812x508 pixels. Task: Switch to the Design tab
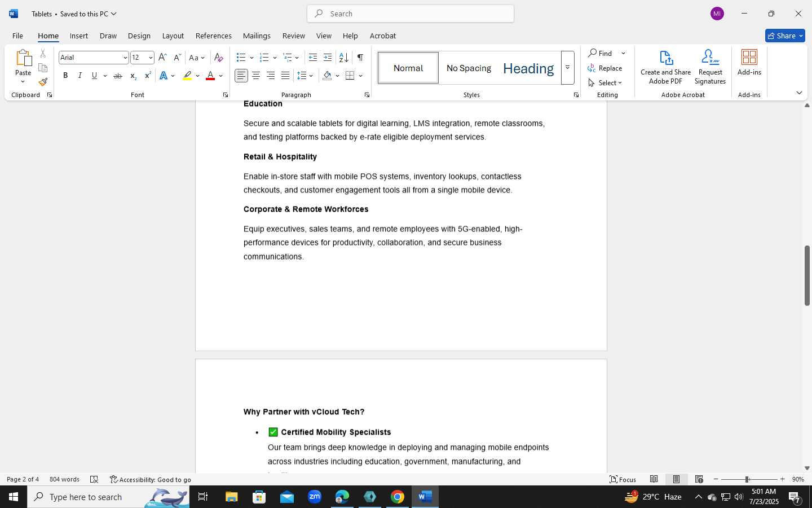click(x=139, y=36)
